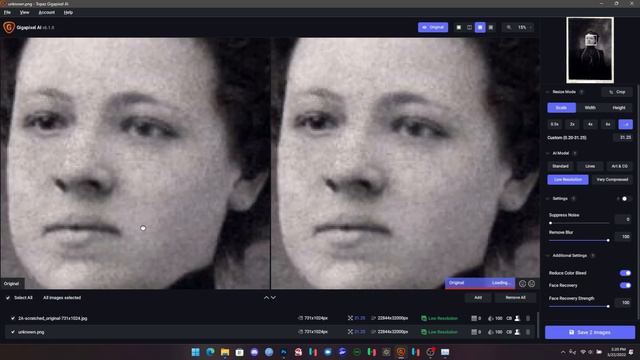This screenshot has height=360, width=640.
Task: Click the Suppress Noise value field
Action: point(623,220)
